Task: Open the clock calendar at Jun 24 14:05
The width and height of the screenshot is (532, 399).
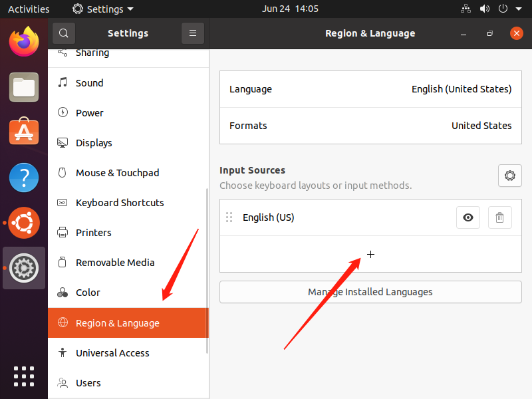Action: coord(290,9)
